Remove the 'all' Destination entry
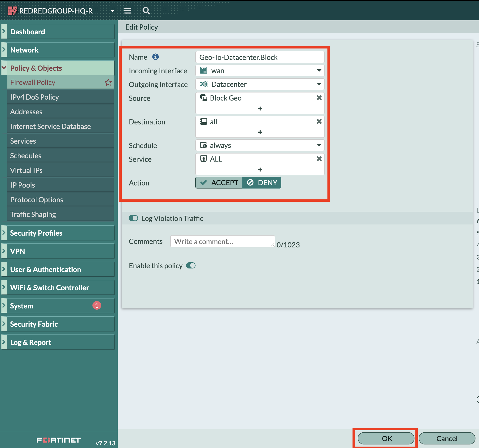479x448 pixels. coord(319,122)
